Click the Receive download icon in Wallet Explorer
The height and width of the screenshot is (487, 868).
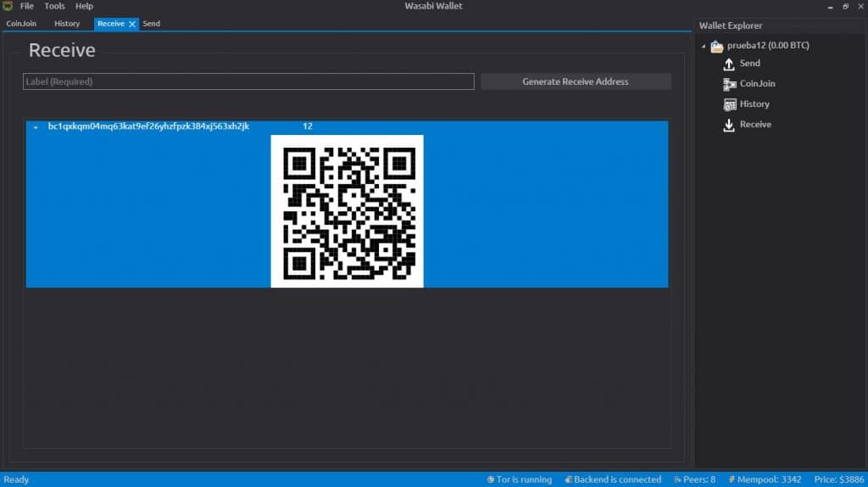click(x=728, y=125)
